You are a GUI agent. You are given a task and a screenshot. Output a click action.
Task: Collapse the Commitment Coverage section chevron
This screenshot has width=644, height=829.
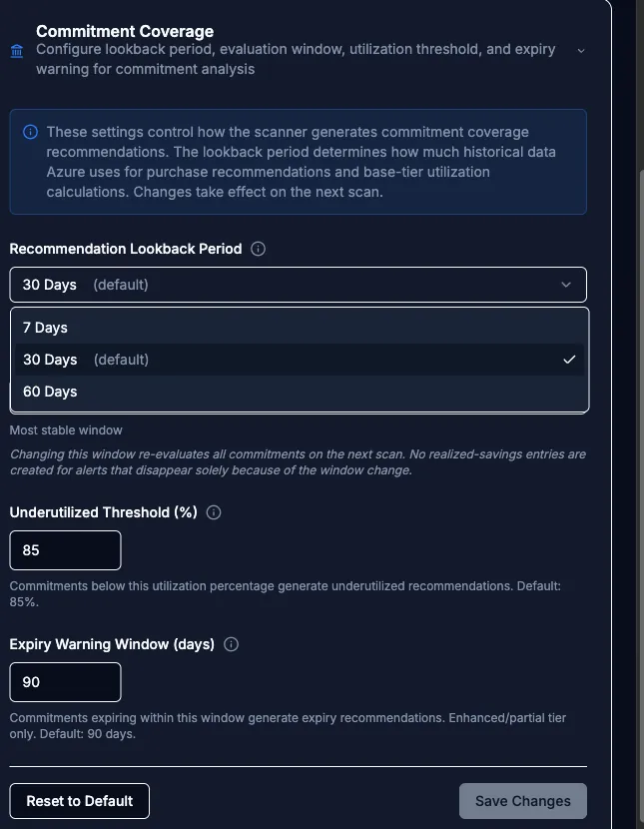tap(581, 51)
